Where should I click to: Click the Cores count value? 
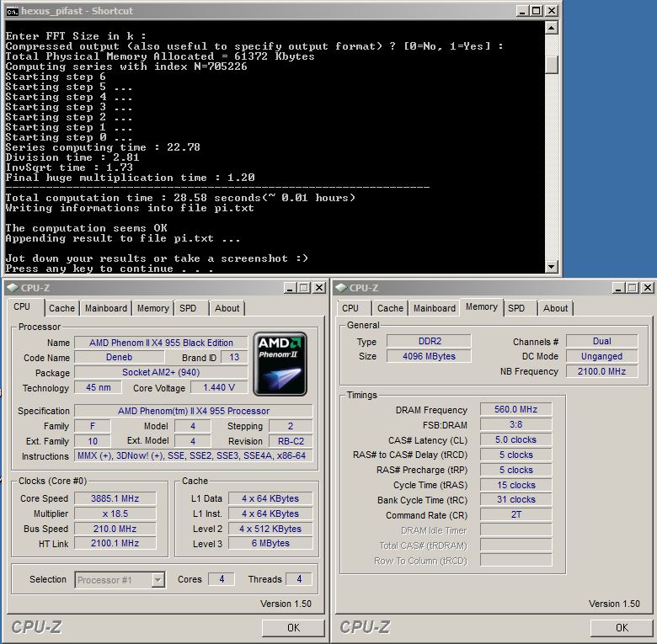tap(222, 579)
